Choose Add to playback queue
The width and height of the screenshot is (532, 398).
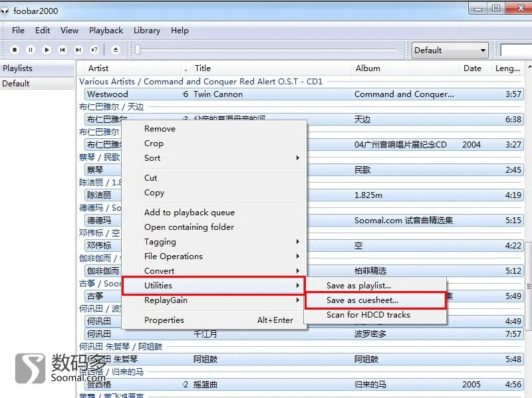point(214,213)
